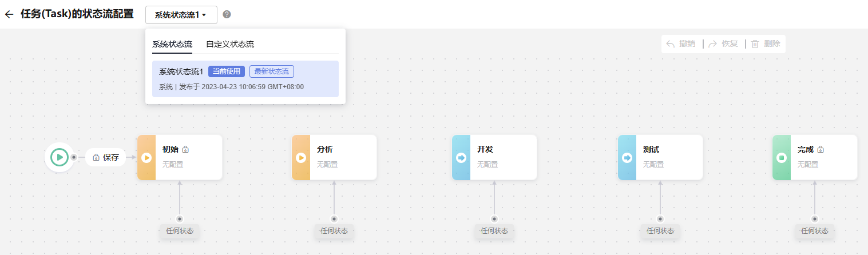This screenshot has width=868, height=255.
Task: Click the 完成 state stop icon
Action: 782,157
